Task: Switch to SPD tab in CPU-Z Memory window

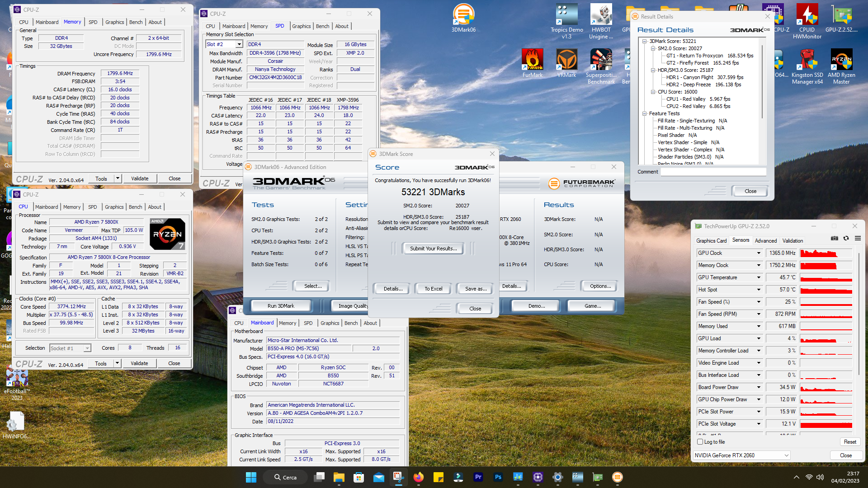Action: pos(93,22)
